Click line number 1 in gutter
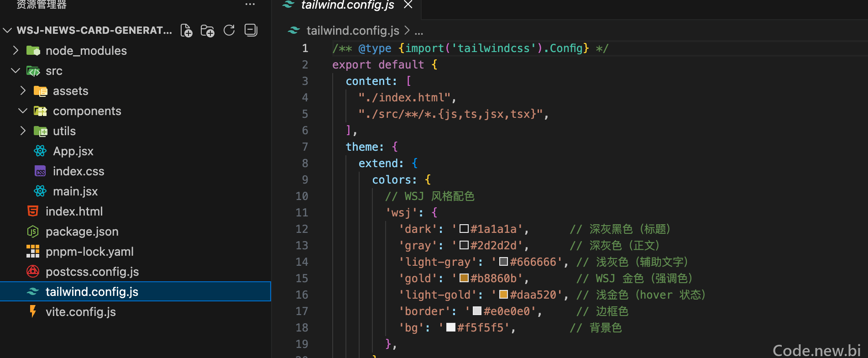Viewport: 868px width, 358px height. pos(305,48)
